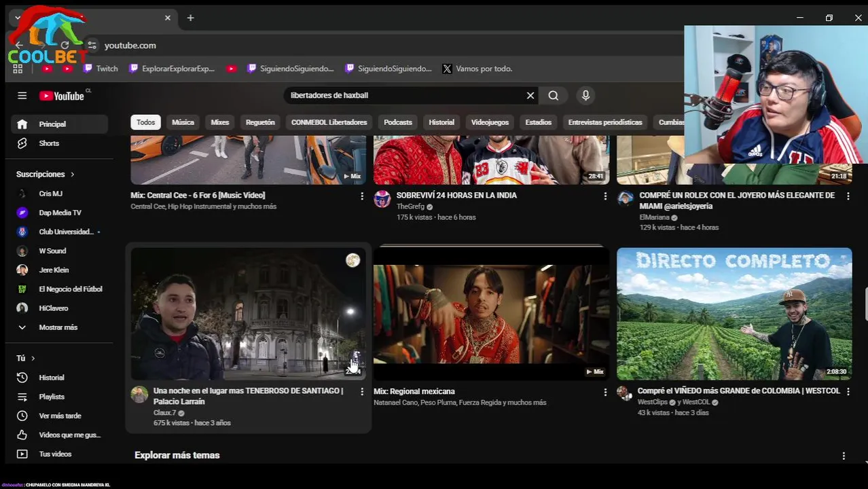Open a new browser tab
This screenshot has height=489, width=868.
tap(190, 18)
